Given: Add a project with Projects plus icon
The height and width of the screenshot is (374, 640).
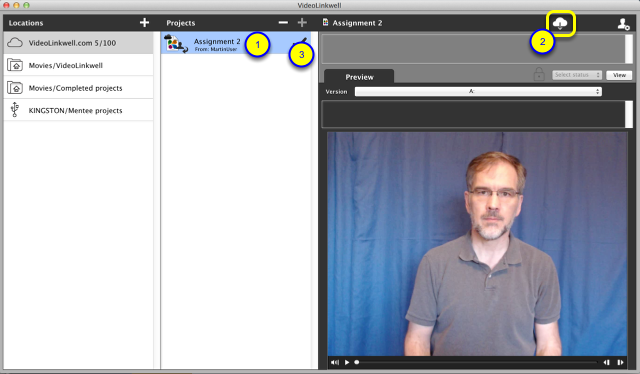Looking at the screenshot, I should tap(302, 23).
